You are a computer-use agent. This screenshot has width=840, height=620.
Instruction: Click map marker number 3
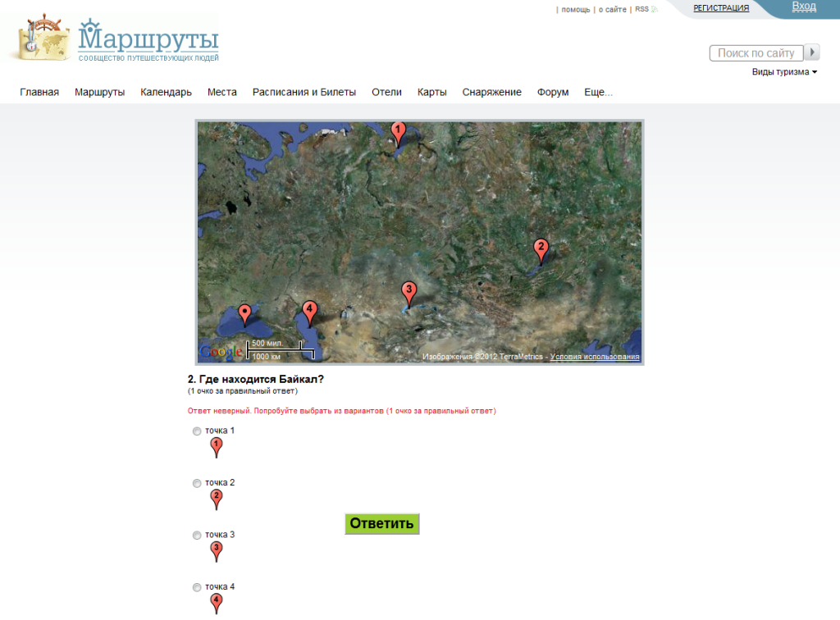[409, 291]
